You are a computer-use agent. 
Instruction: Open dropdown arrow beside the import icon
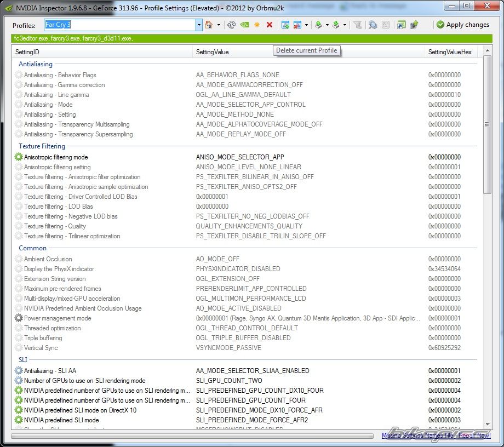[x=345, y=25]
